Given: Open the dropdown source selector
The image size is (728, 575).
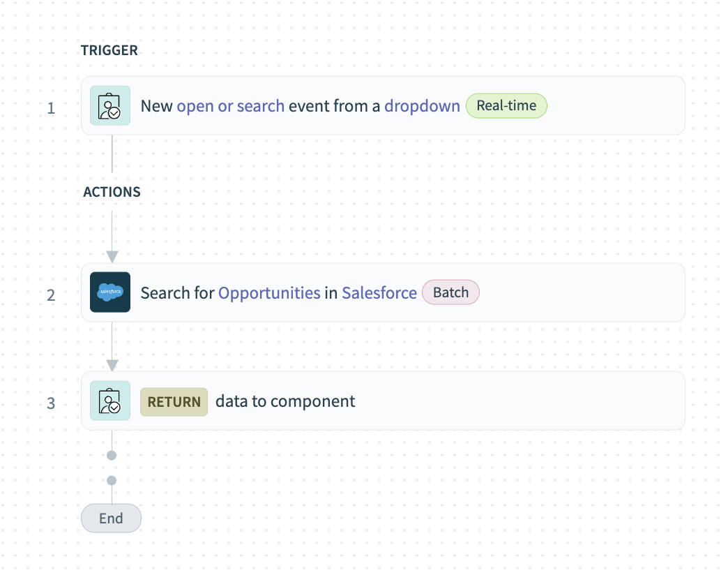Looking at the screenshot, I should [x=421, y=105].
